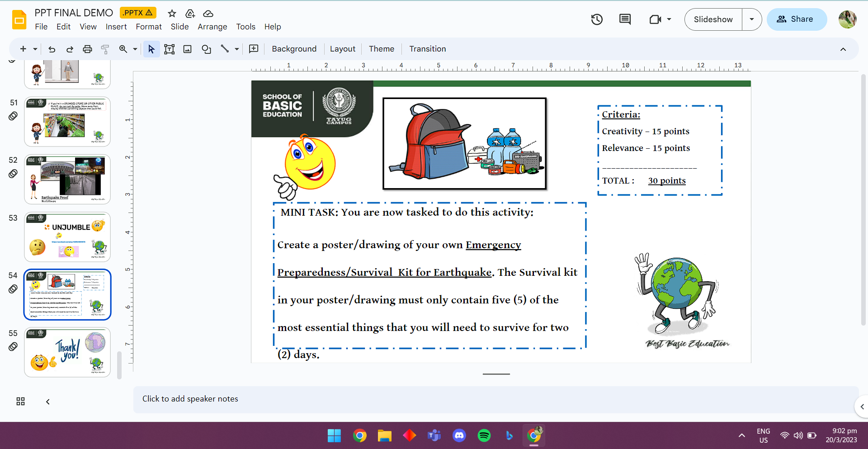The height and width of the screenshot is (449, 868).
Task: Click the Background button
Action: point(294,49)
